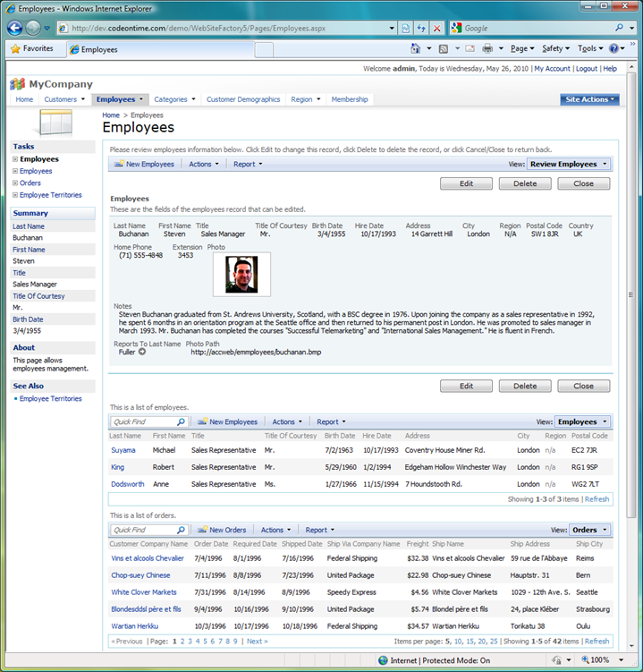643x672 pixels.
Task: Open the Site Actions dropdown
Action: pos(590,99)
